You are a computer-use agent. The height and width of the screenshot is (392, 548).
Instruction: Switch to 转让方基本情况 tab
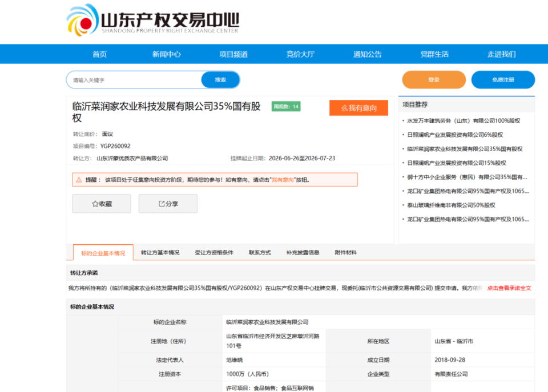(160, 252)
